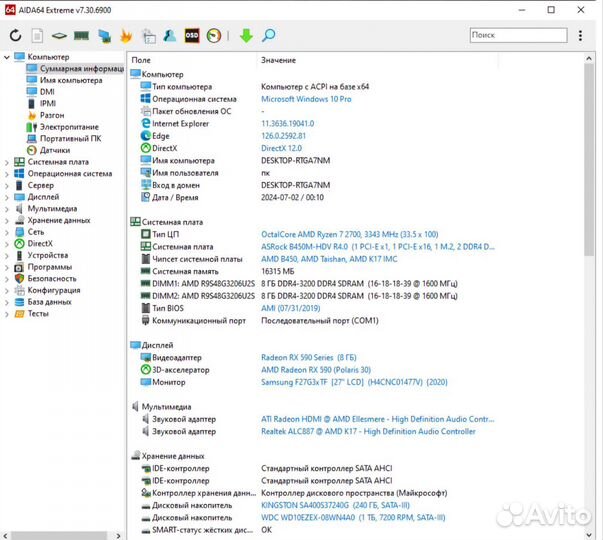Click the Поле column header
Image resolution: width=603 pixels, height=540 pixels.
tap(141, 60)
